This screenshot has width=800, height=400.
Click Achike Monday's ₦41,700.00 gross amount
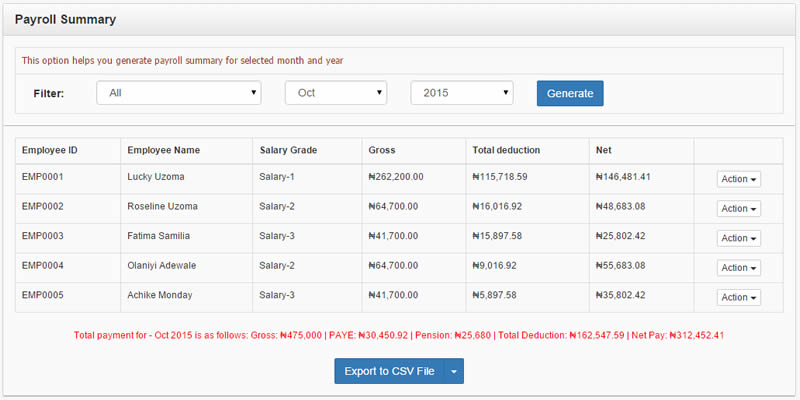pyautogui.click(x=393, y=295)
